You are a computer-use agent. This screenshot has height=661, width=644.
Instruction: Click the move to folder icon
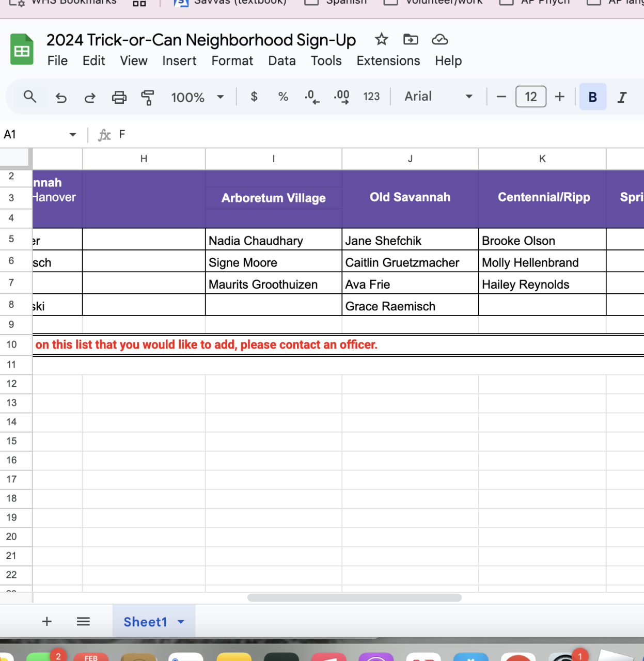tap(411, 39)
